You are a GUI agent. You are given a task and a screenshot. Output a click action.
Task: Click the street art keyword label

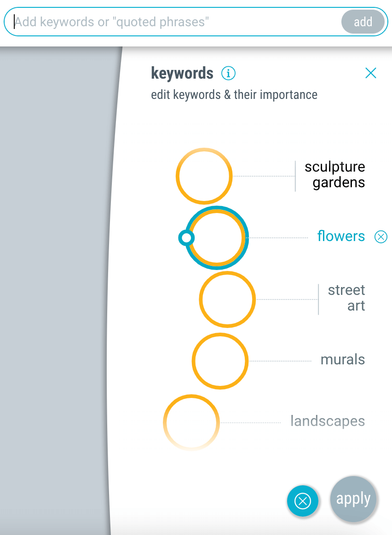click(x=346, y=298)
